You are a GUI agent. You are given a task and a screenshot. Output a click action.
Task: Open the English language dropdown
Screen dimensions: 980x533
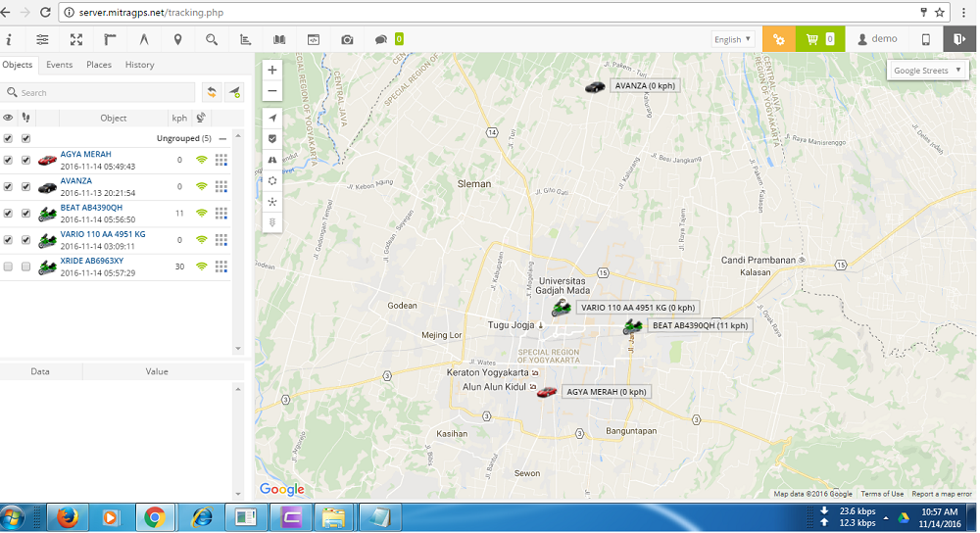point(733,39)
